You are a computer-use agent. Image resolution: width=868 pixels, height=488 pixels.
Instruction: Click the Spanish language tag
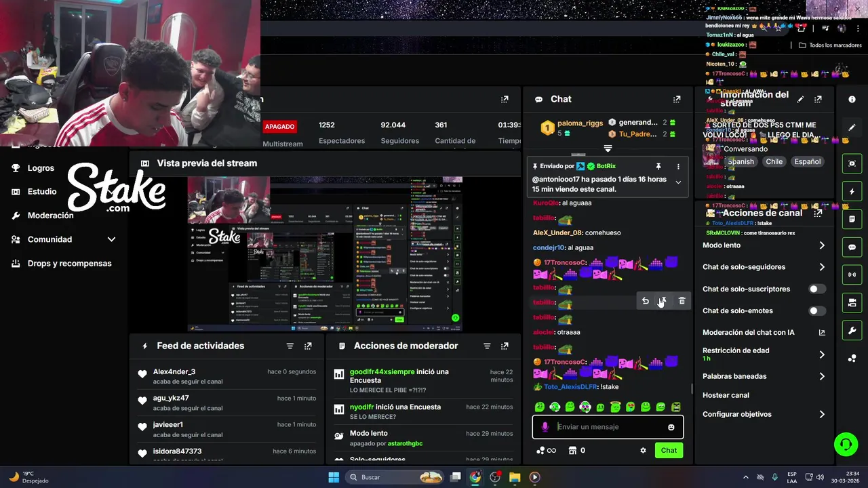coord(741,162)
